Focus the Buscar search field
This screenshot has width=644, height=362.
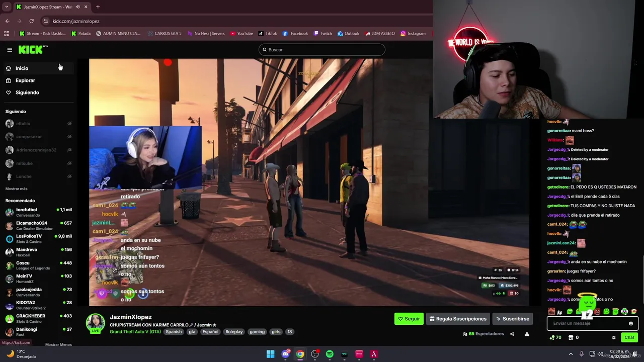click(x=322, y=50)
